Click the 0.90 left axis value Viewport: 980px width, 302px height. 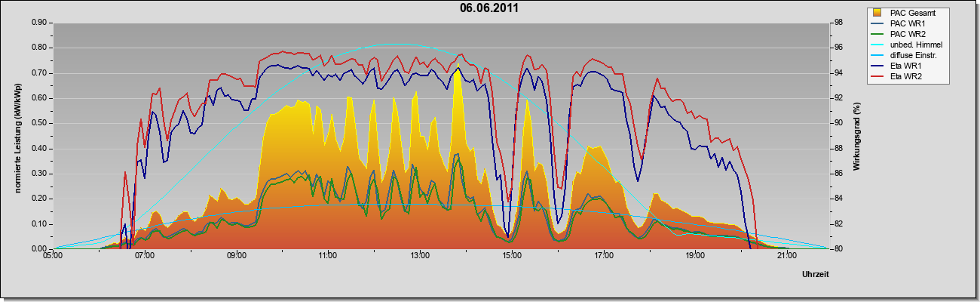tap(38, 23)
